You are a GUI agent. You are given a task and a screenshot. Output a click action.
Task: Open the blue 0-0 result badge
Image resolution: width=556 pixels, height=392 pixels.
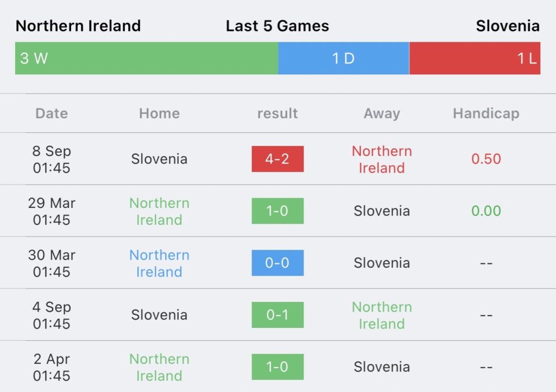(x=277, y=263)
